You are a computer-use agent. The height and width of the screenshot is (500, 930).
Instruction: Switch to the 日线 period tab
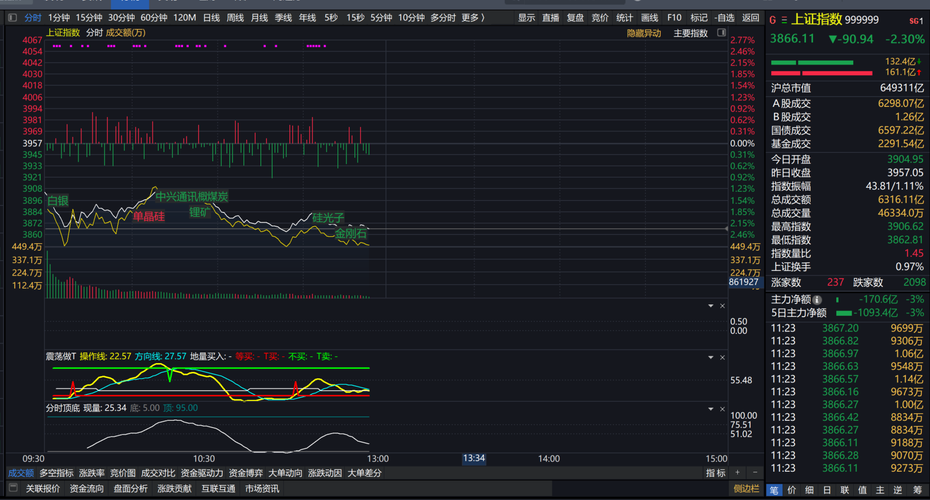click(x=211, y=18)
